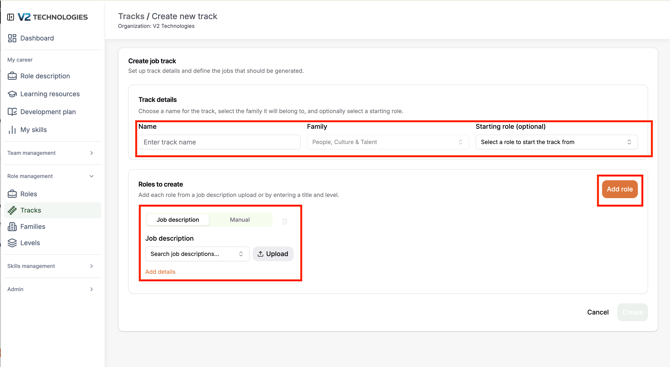Click the Add role button
The image size is (670, 367).
click(620, 189)
